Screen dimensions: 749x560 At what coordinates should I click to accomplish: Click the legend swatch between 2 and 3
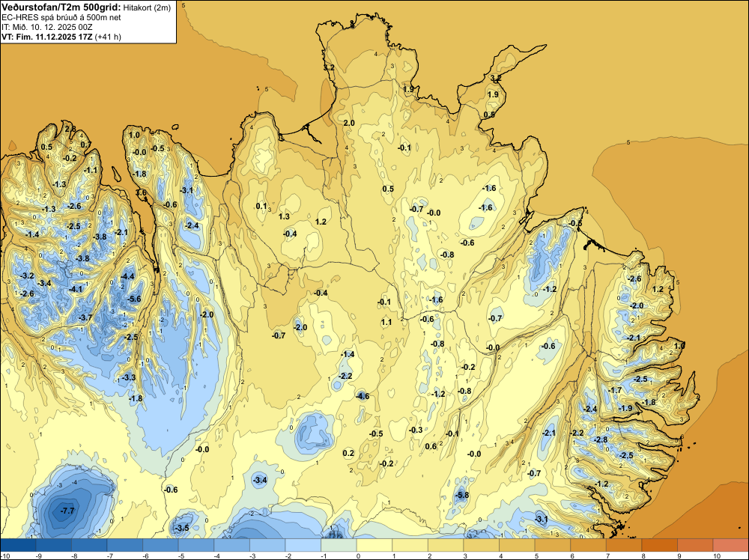445,545
